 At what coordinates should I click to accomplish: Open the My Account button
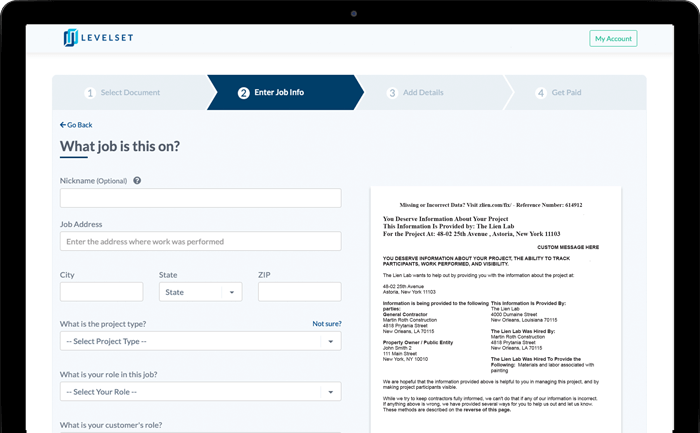pyautogui.click(x=612, y=39)
